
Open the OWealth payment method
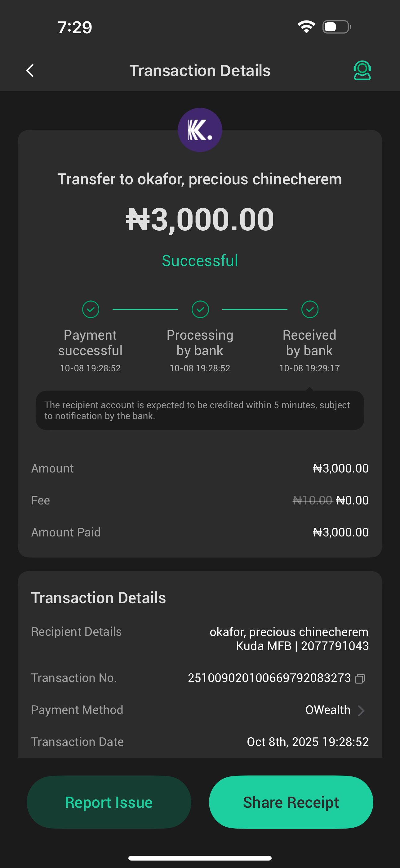tap(328, 710)
